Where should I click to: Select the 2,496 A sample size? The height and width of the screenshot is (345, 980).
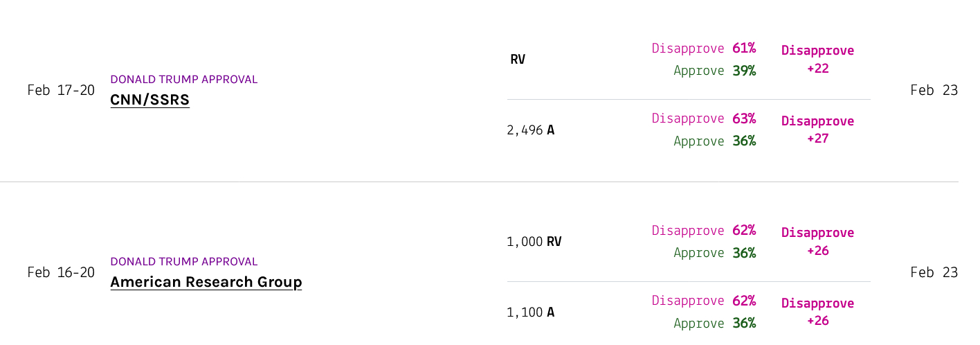tap(530, 130)
